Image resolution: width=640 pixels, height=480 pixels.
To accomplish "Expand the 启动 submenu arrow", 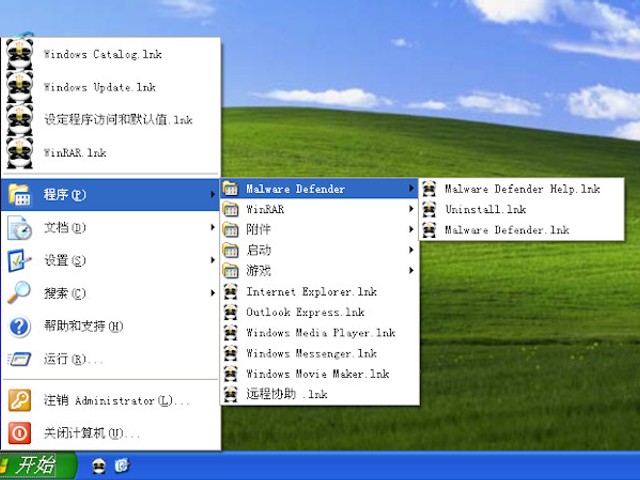I will (x=411, y=250).
